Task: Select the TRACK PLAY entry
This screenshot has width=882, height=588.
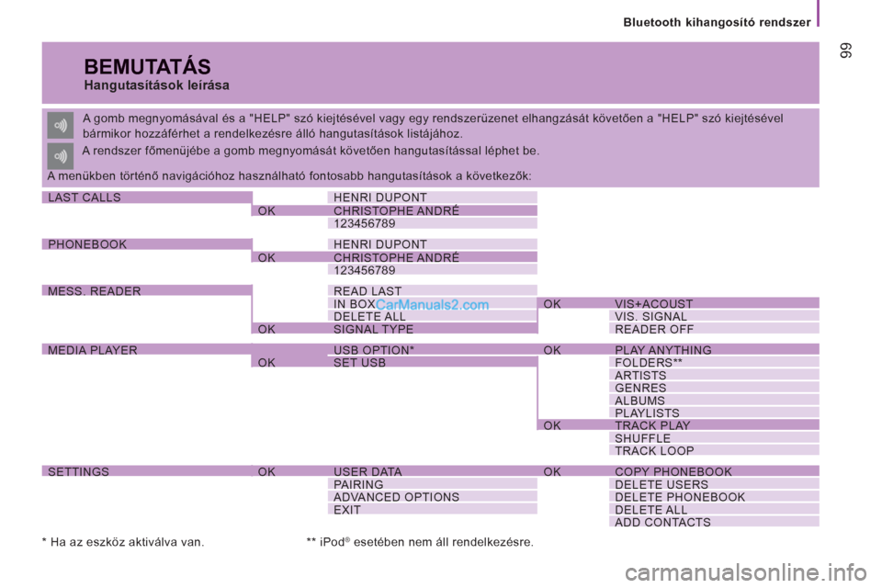Action: click(714, 425)
